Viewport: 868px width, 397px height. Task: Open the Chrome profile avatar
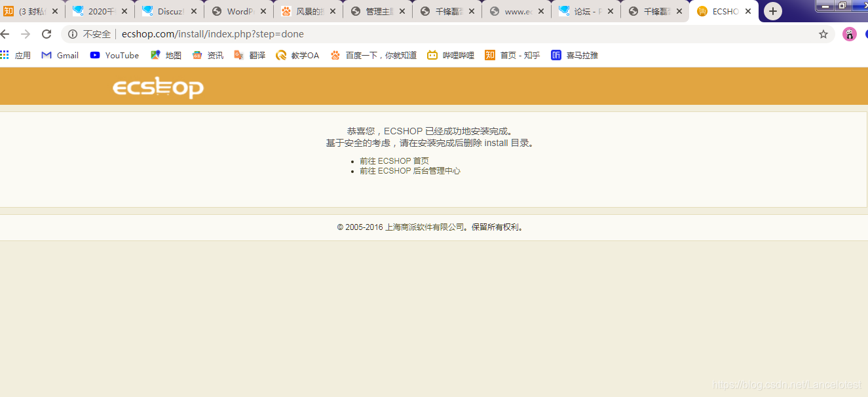click(x=850, y=34)
